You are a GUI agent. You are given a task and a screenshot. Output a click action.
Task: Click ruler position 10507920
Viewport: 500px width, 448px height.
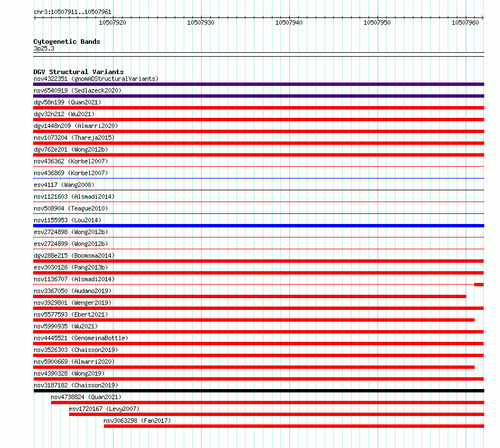pyautogui.click(x=112, y=22)
